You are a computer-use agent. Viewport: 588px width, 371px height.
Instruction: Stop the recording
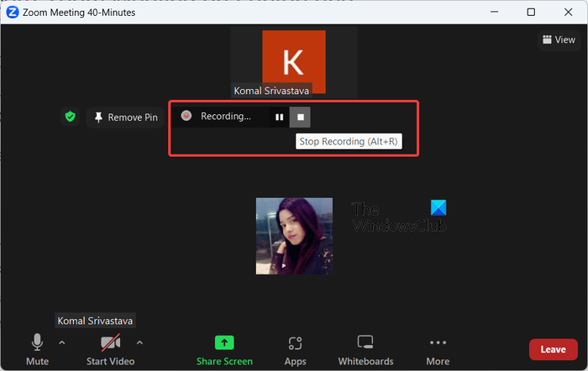tap(300, 117)
